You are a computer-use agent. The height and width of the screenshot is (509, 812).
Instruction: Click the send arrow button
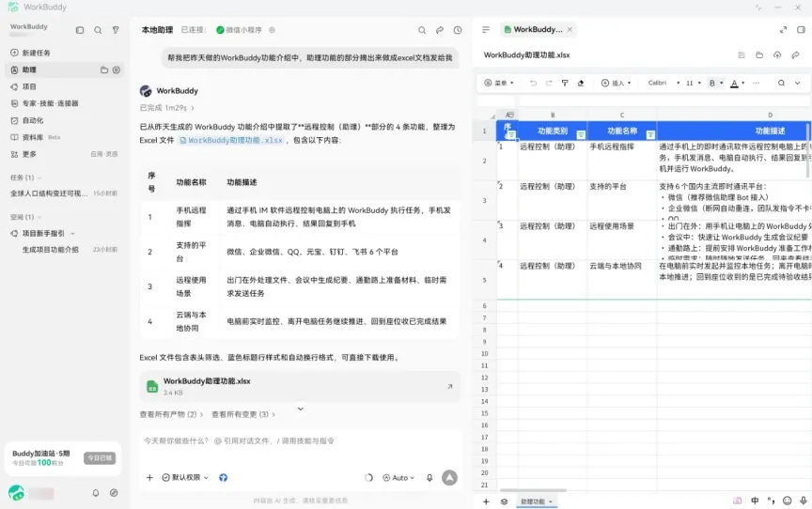click(x=449, y=477)
